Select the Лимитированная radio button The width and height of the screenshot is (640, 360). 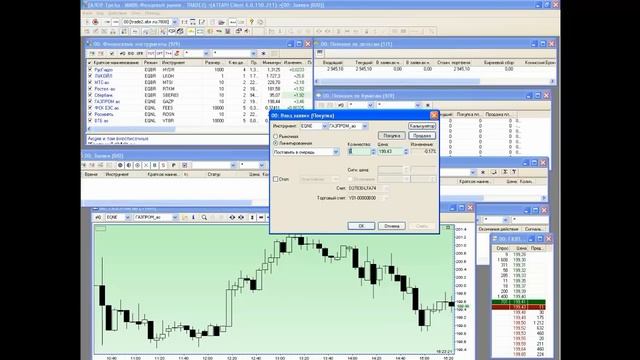[276, 143]
